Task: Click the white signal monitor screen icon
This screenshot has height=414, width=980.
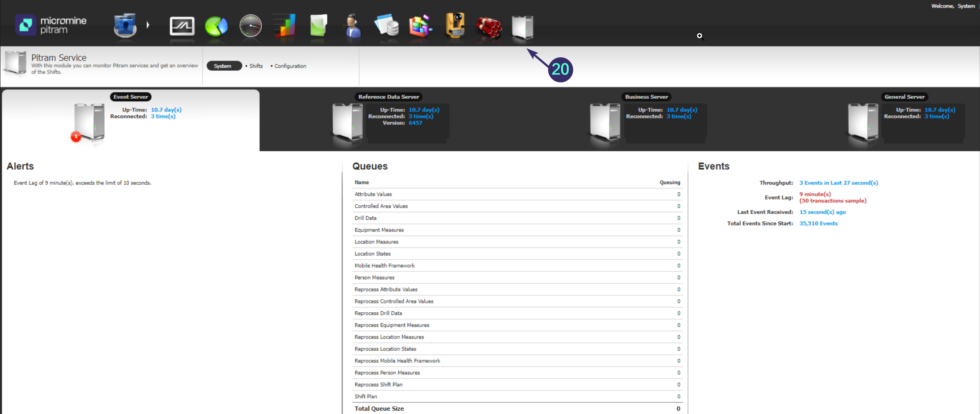Action: (182, 26)
